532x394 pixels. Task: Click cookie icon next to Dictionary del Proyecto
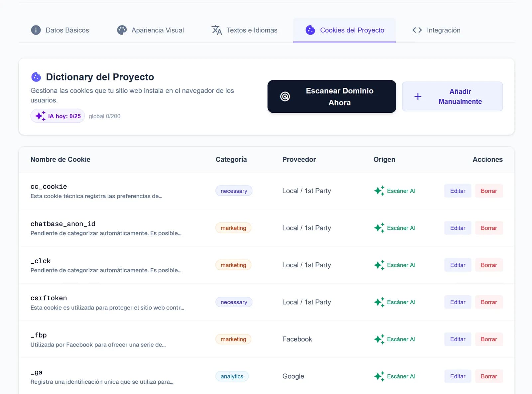pos(36,77)
